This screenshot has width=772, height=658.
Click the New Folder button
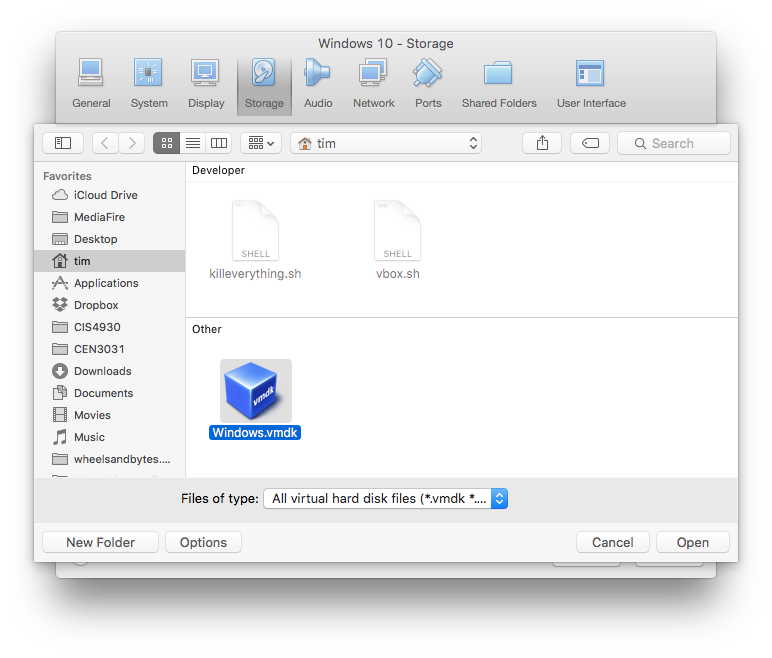pos(100,542)
